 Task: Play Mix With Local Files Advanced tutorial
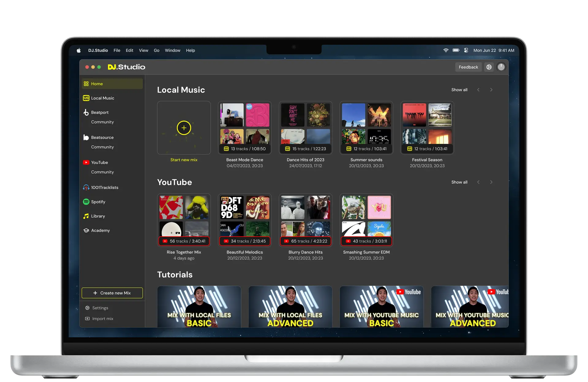click(290, 307)
